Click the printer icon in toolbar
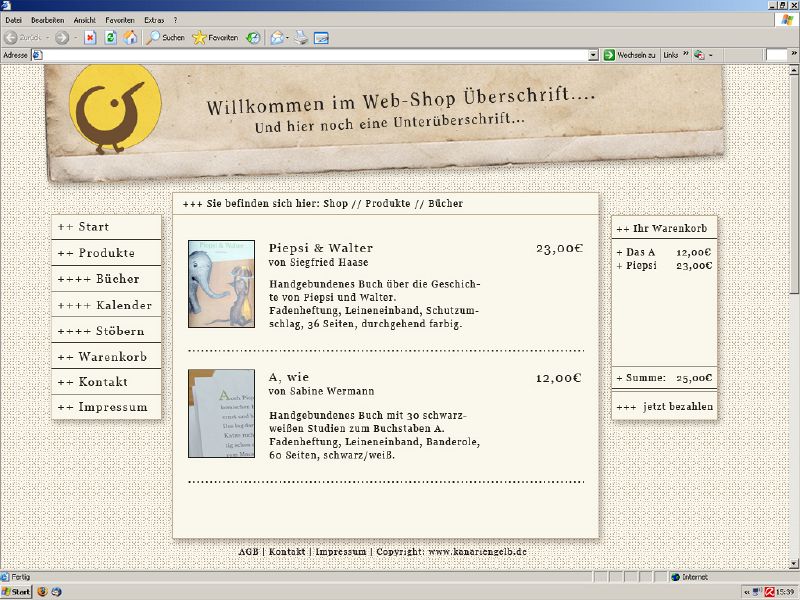The height and width of the screenshot is (600, 800). (x=301, y=38)
